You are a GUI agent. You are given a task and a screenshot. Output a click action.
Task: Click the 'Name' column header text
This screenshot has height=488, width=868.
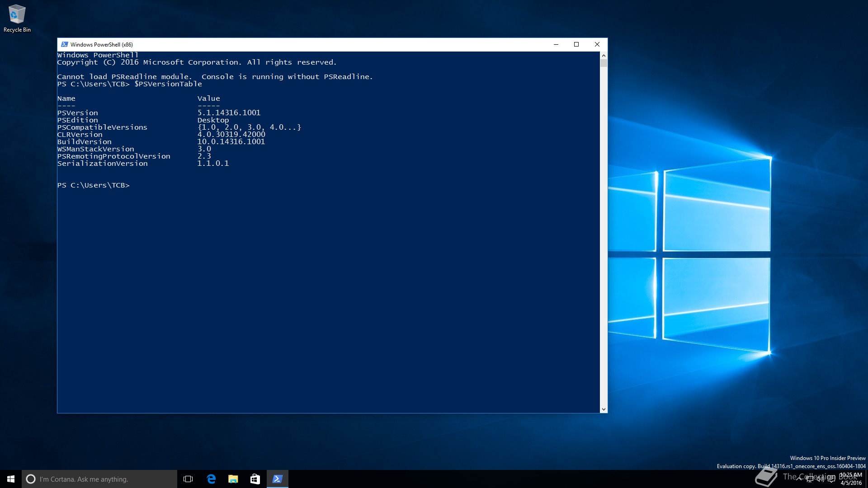[66, 99]
